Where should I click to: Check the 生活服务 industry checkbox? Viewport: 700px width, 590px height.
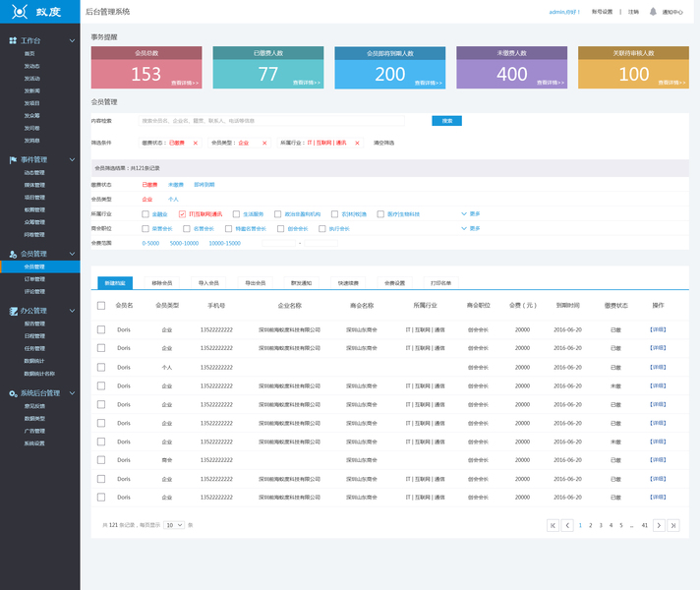click(x=236, y=214)
